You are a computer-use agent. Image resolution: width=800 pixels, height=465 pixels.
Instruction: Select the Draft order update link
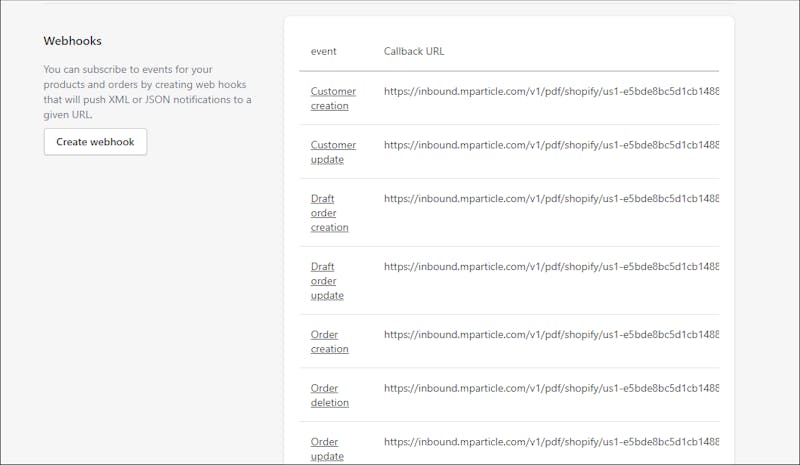(327, 281)
